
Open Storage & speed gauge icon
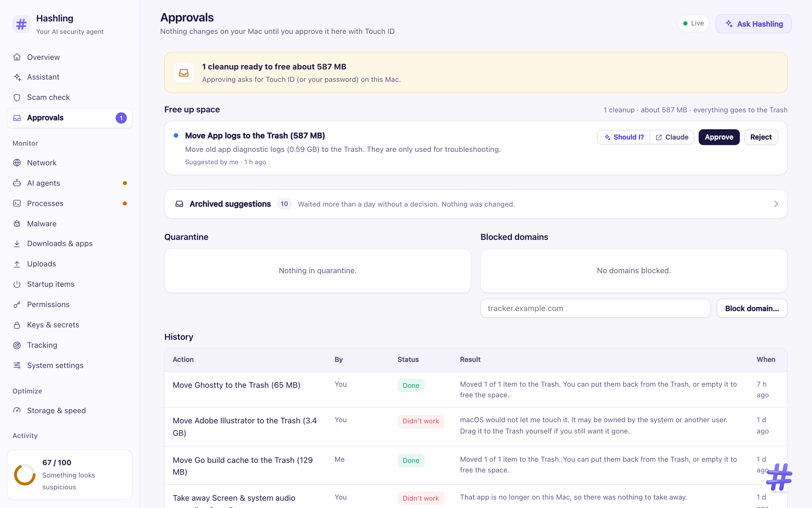17,411
